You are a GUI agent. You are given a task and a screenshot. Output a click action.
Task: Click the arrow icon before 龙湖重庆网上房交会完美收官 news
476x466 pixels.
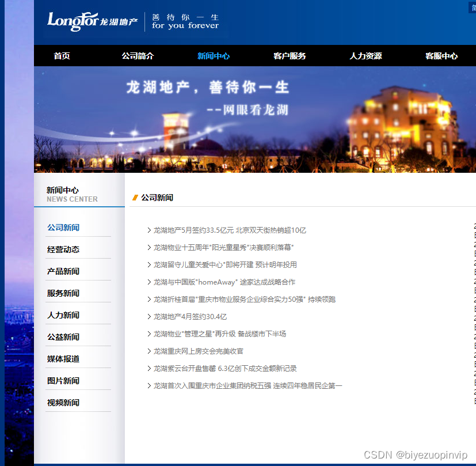(149, 351)
